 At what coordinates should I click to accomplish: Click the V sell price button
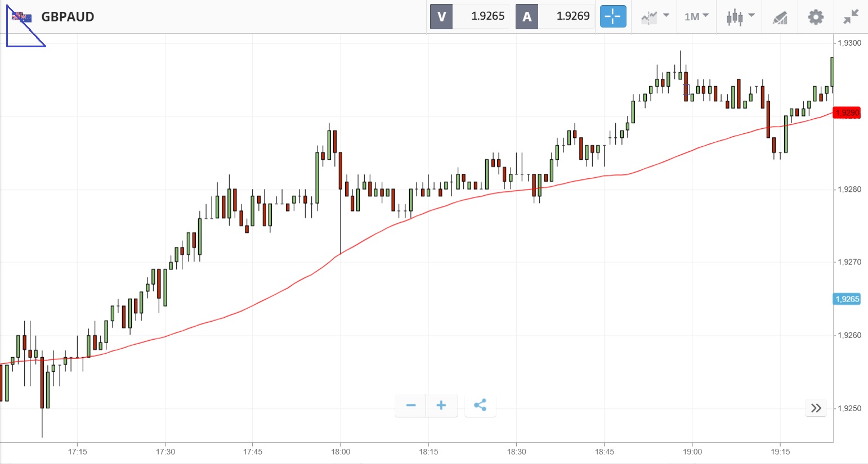[441, 16]
